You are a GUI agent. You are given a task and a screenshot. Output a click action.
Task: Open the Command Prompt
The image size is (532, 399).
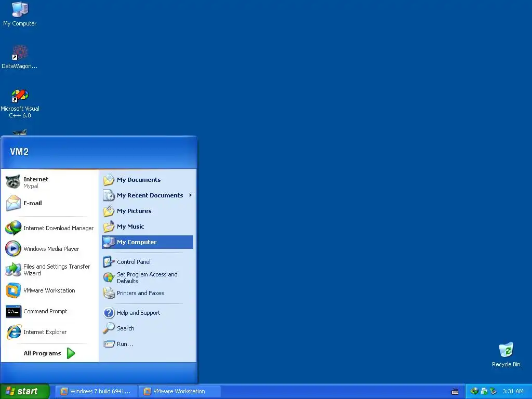pyautogui.click(x=49, y=311)
